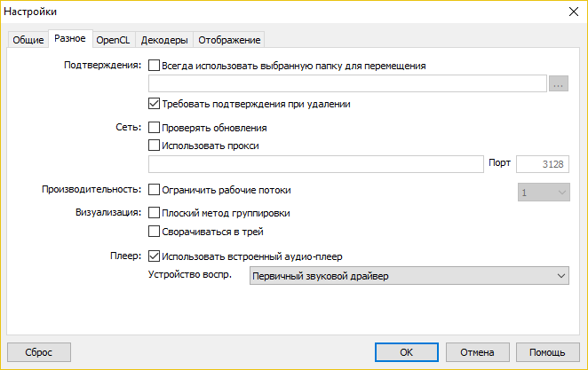This screenshot has width=588, height=370.
Task: Open the OpenCL tab
Action: [113, 40]
